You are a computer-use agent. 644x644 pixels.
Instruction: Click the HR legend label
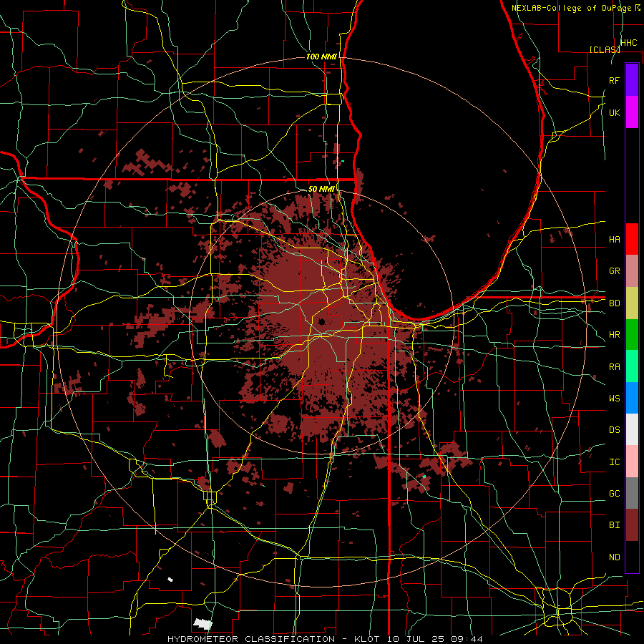click(x=614, y=335)
